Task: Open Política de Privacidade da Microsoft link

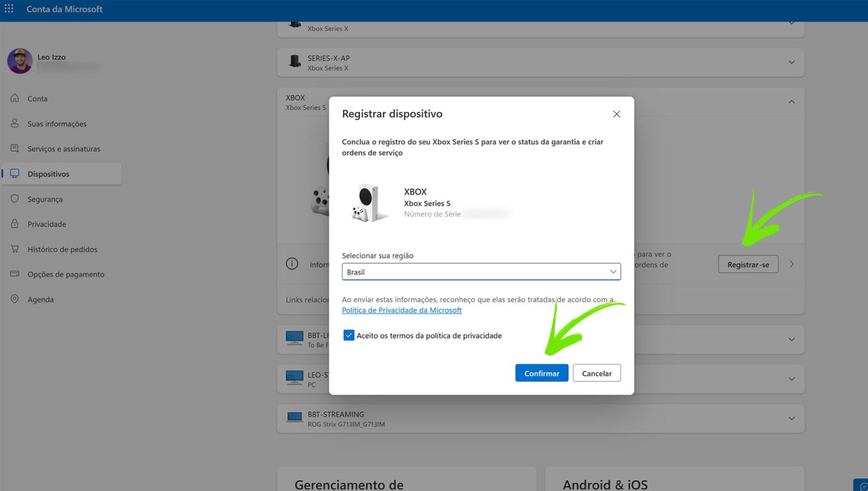Action: pos(402,310)
